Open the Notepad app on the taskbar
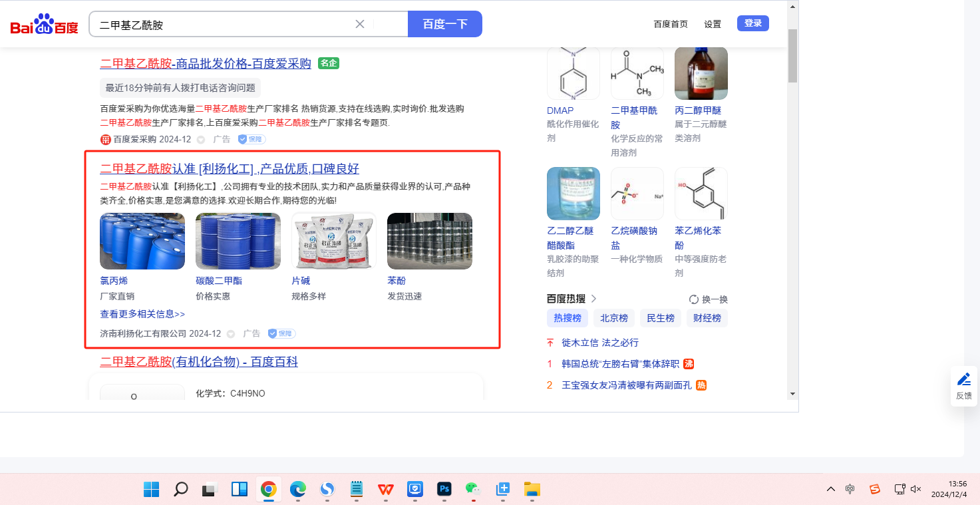 tap(356, 490)
